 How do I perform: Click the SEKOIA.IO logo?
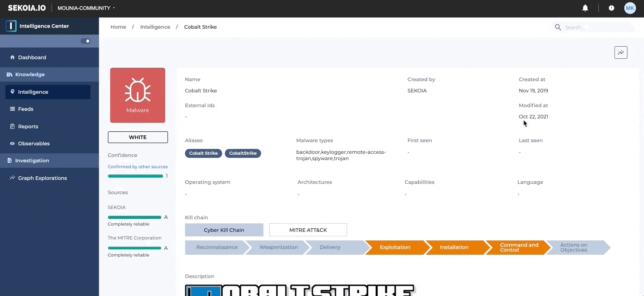[x=27, y=8]
